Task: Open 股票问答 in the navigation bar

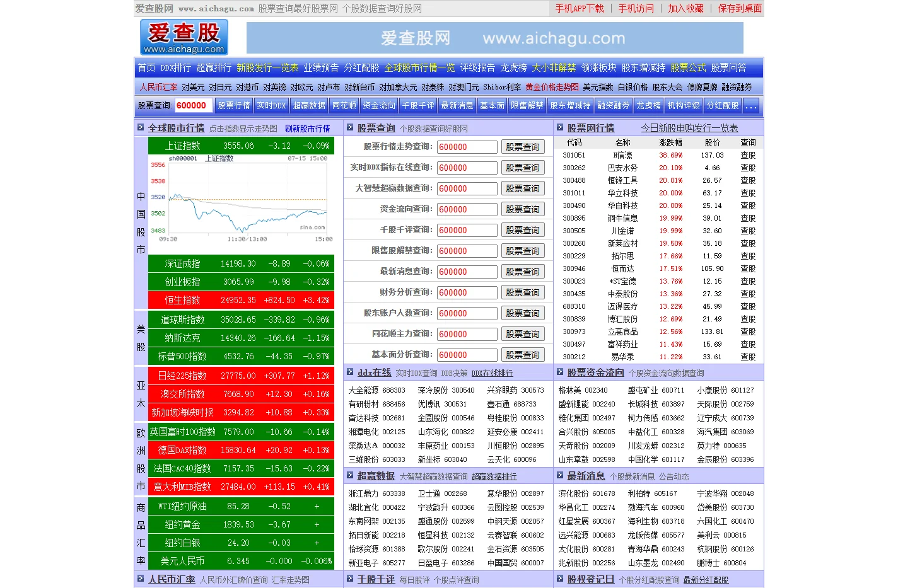Action: pos(728,67)
